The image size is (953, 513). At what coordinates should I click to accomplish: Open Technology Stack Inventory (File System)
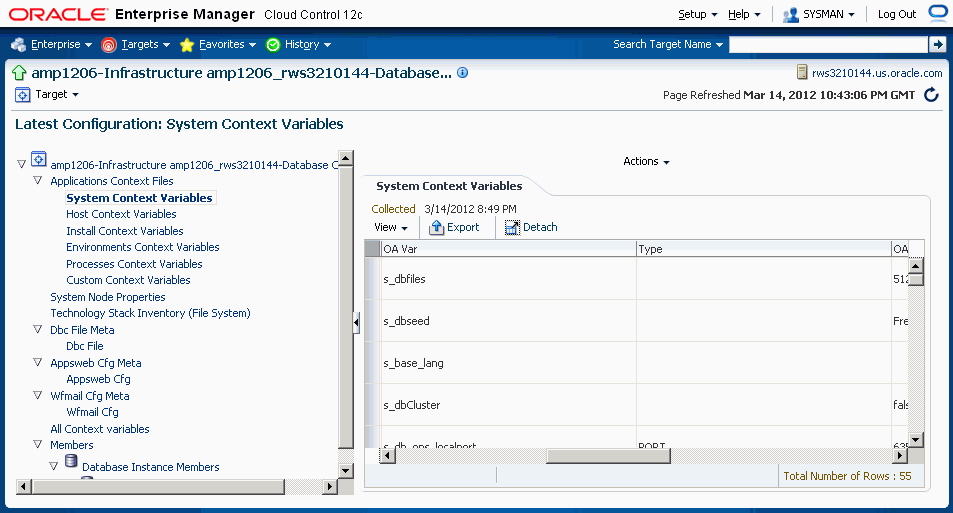coord(150,313)
